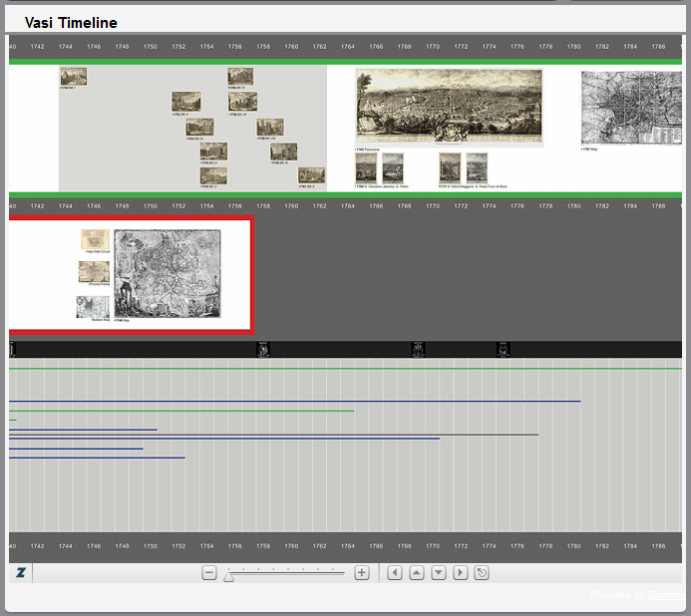Click year 1748 on the middle timeline
The height and width of the screenshot is (616, 691).
click(x=122, y=206)
